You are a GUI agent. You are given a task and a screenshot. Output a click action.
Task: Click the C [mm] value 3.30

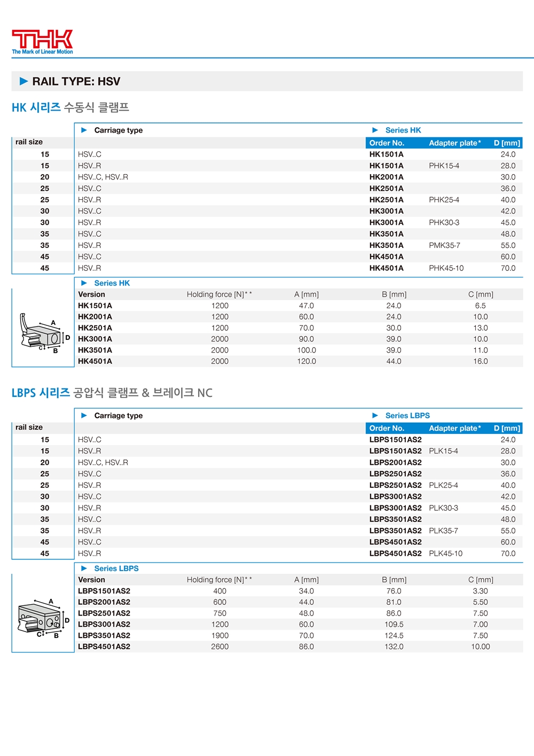tap(481, 591)
